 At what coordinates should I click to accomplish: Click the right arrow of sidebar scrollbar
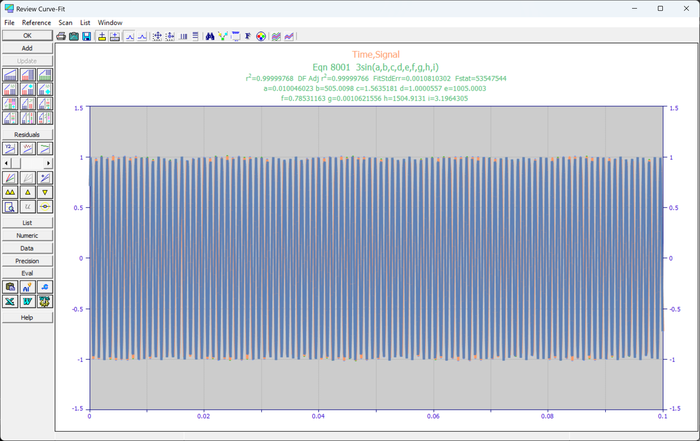tap(49, 163)
